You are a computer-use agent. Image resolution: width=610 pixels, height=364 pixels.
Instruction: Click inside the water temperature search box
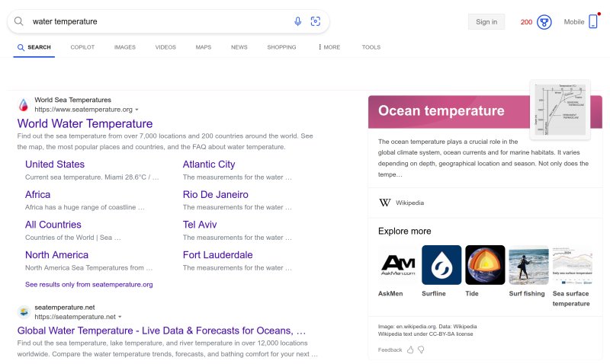[x=152, y=21]
